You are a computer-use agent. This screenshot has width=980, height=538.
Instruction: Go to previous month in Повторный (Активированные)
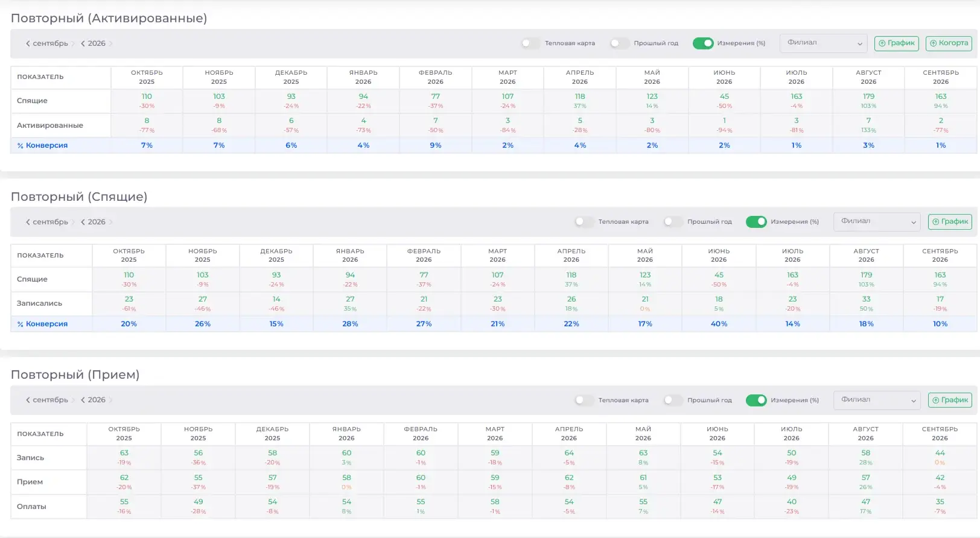coord(28,43)
